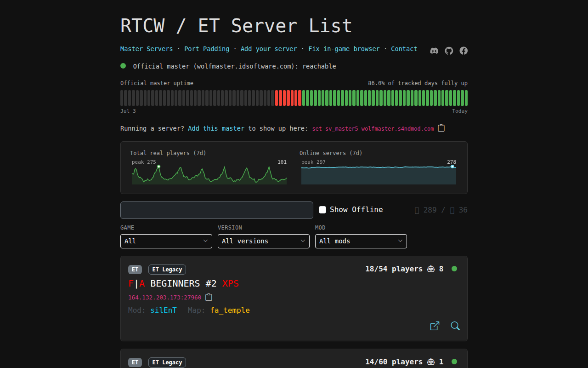This screenshot has width=588, height=368.
Task: Click online status dot next to 14/60 players
Action: 454,362
